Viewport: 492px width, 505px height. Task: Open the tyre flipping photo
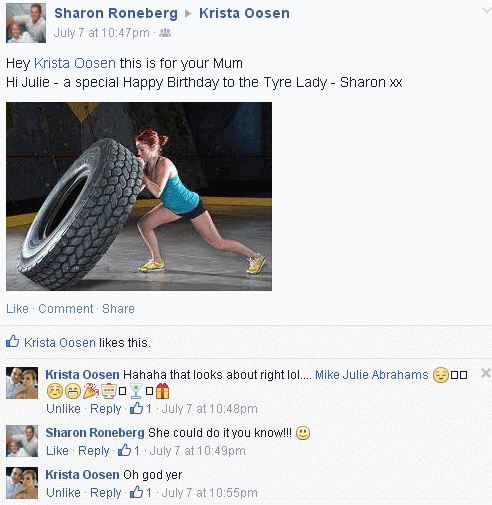pos(139,196)
